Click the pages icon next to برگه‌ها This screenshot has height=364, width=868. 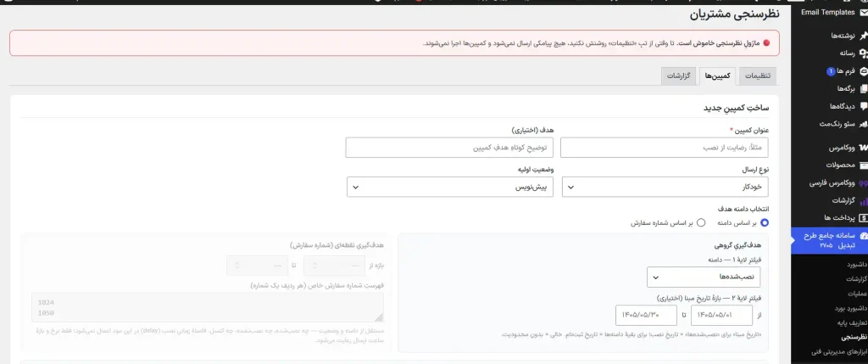(x=863, y=88)
